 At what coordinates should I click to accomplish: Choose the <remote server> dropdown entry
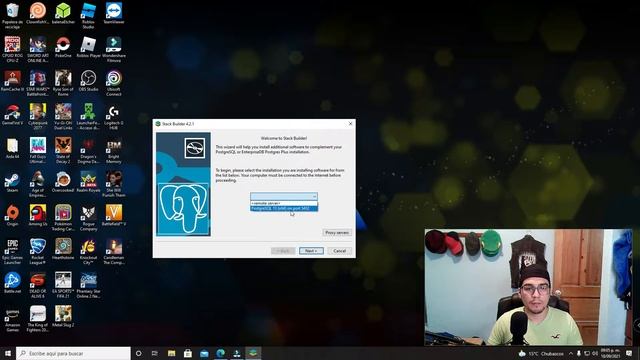[284, 203]
